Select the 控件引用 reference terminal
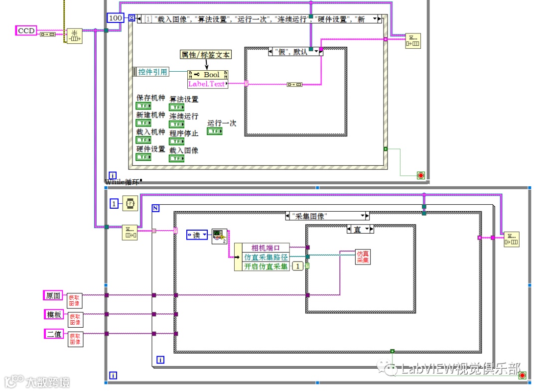The image size is (538, 392). coord(151,72)
